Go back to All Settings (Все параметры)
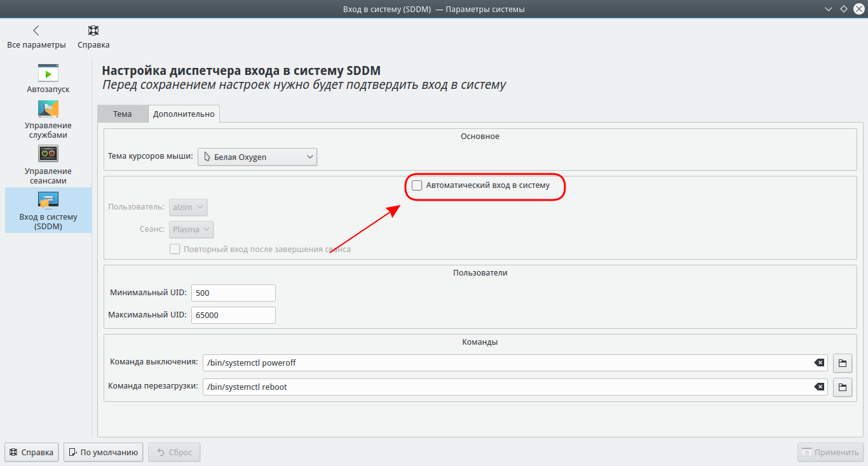The width and height of the screenshot is (868, 466). (36, 30)
